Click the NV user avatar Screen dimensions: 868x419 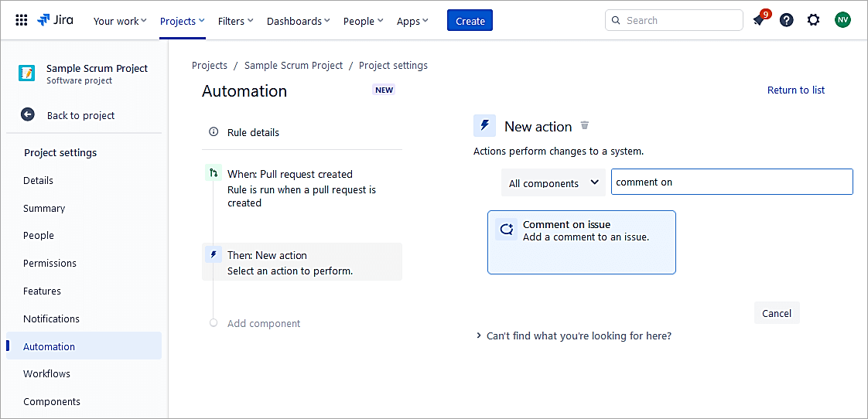point(842,21)
